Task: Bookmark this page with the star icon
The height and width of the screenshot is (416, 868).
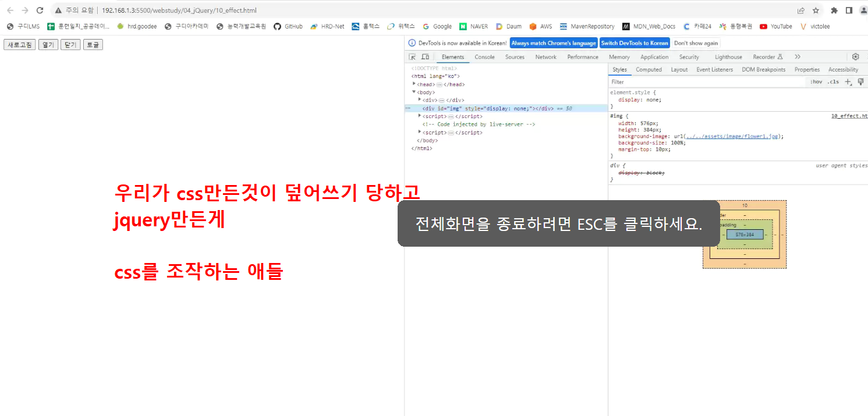Action: (816, 10)
